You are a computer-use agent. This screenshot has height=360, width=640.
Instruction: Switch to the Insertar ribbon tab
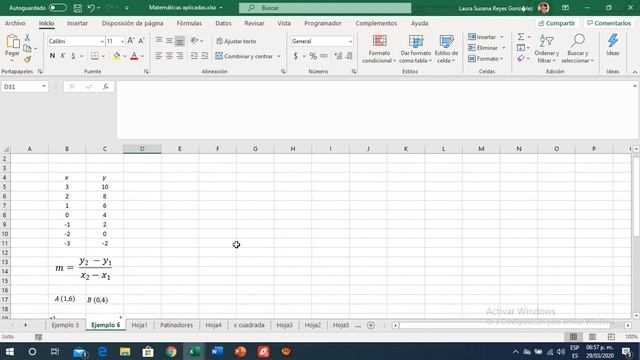tap(77, 23)
